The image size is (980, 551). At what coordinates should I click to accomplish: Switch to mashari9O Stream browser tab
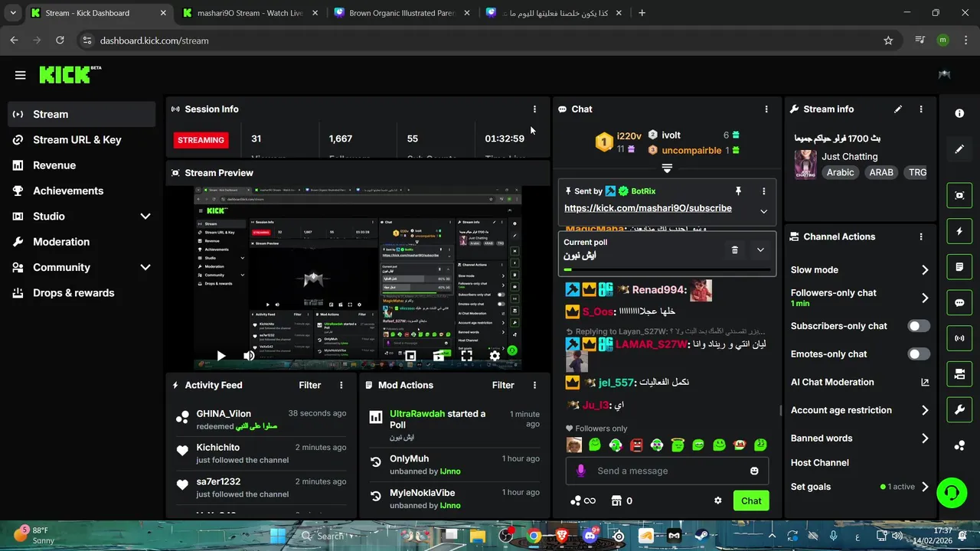(251, 13)
